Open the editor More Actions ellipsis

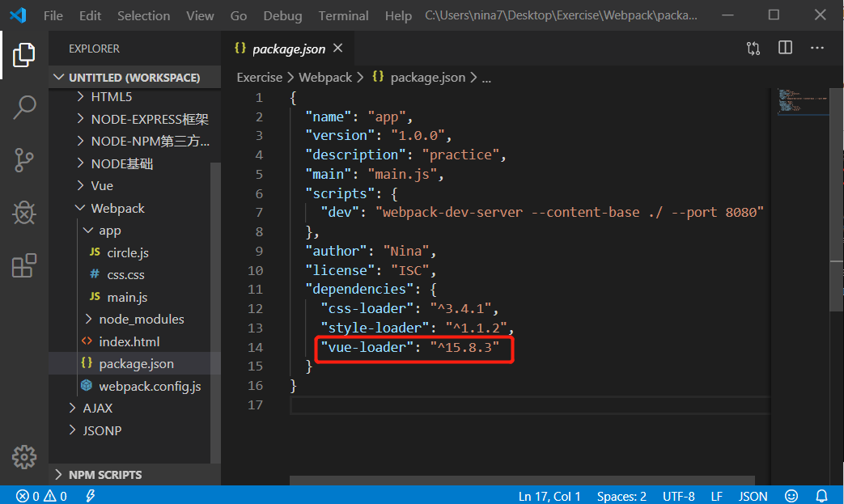pos(817,48)
